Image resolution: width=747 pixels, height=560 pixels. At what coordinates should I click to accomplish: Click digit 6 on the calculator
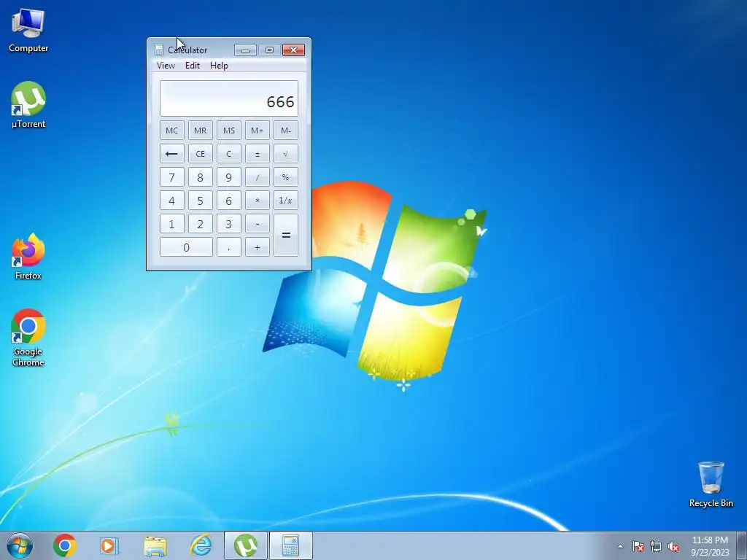coord(228,201)
